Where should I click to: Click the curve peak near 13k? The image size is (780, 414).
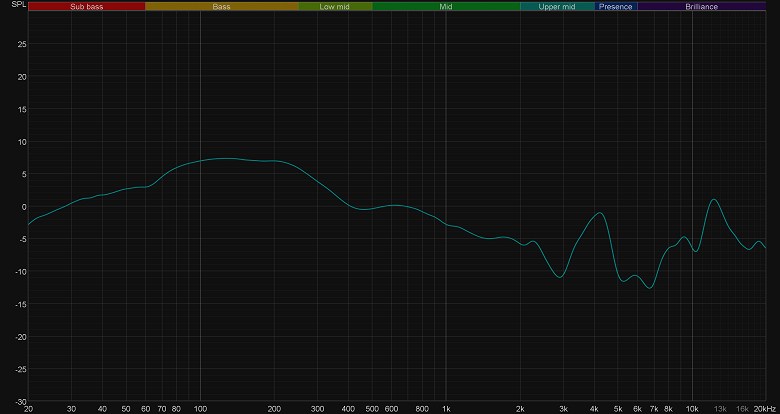(x=714, y=200)
